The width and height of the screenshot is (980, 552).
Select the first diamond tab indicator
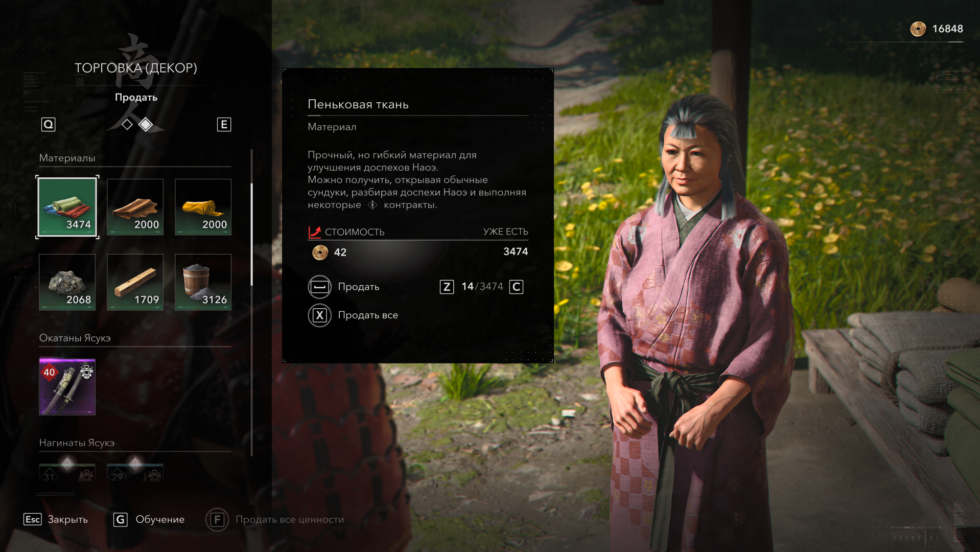(127, 124)
